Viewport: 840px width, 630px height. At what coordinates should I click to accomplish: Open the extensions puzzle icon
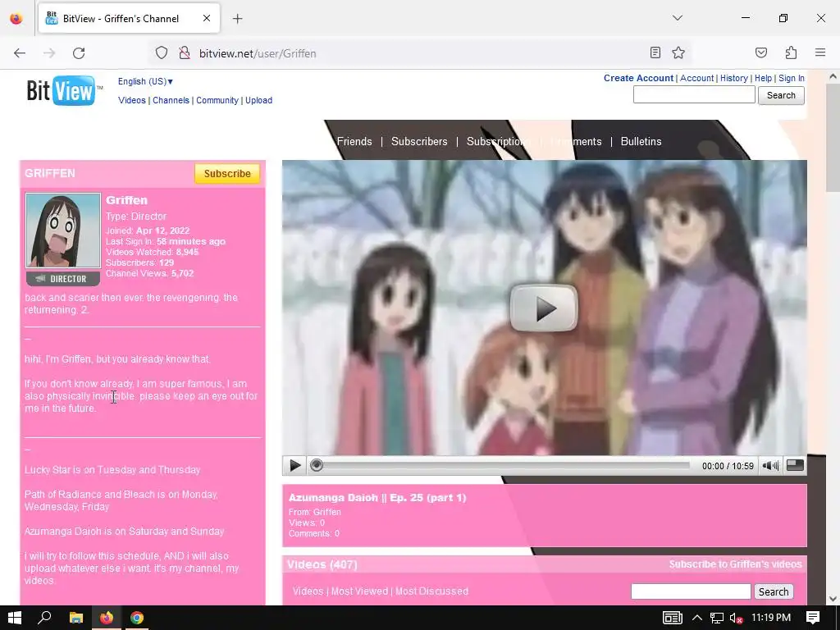point(792,52)
